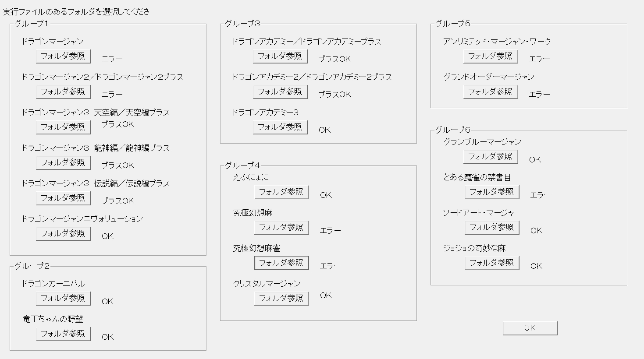Browse folder for 究極幻想麻雀
This screenshot has height=359, width=644.
pyautogui.click(x=281, y=263)
